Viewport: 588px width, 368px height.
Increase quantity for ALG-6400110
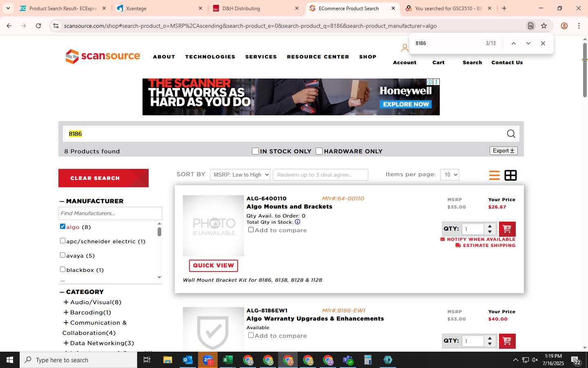[x=490, y=226]
